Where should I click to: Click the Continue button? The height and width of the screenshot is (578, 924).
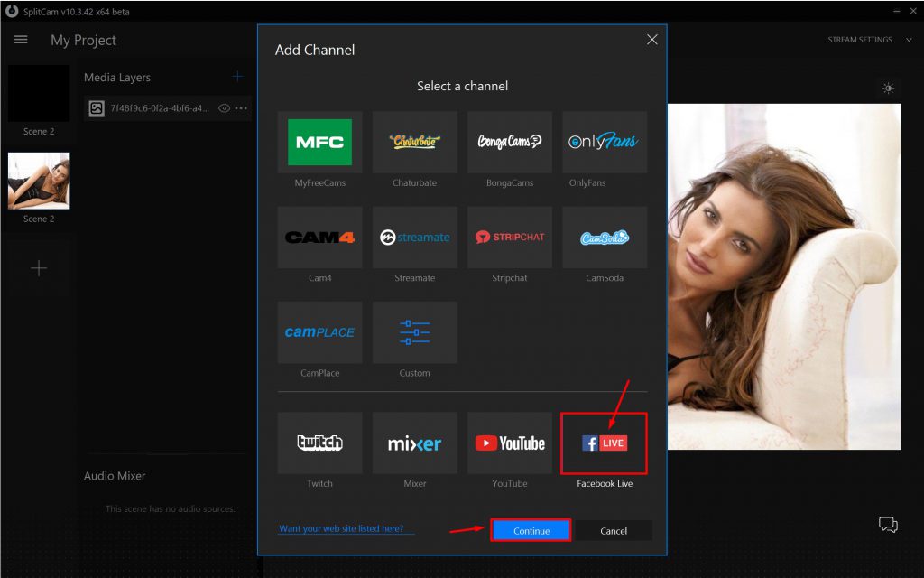coord(531,530)
